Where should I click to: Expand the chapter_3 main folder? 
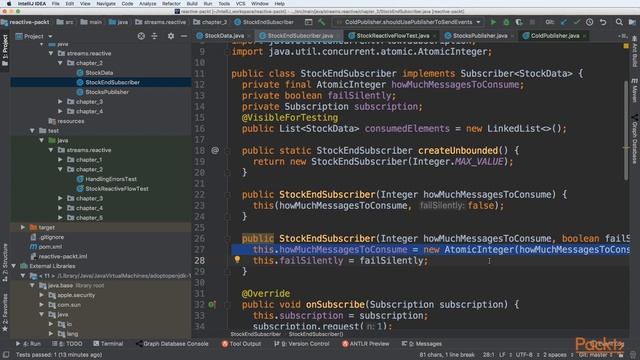pyautogui.click(x=60, y=102)
